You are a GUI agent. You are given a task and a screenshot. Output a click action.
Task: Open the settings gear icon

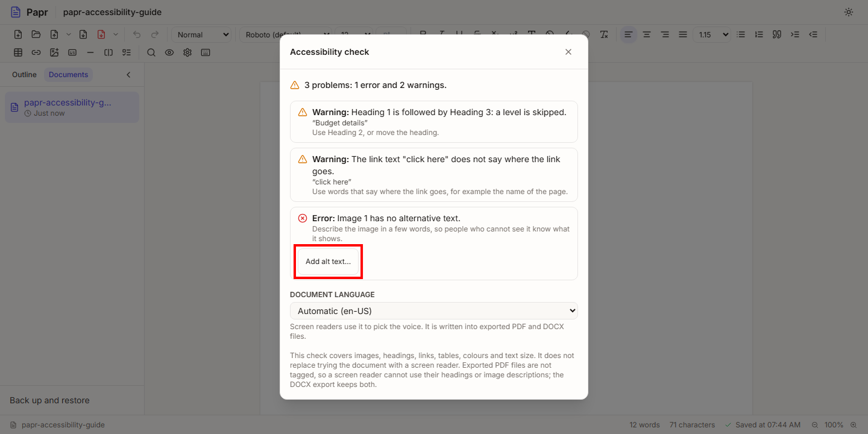(x=187, y=52)
